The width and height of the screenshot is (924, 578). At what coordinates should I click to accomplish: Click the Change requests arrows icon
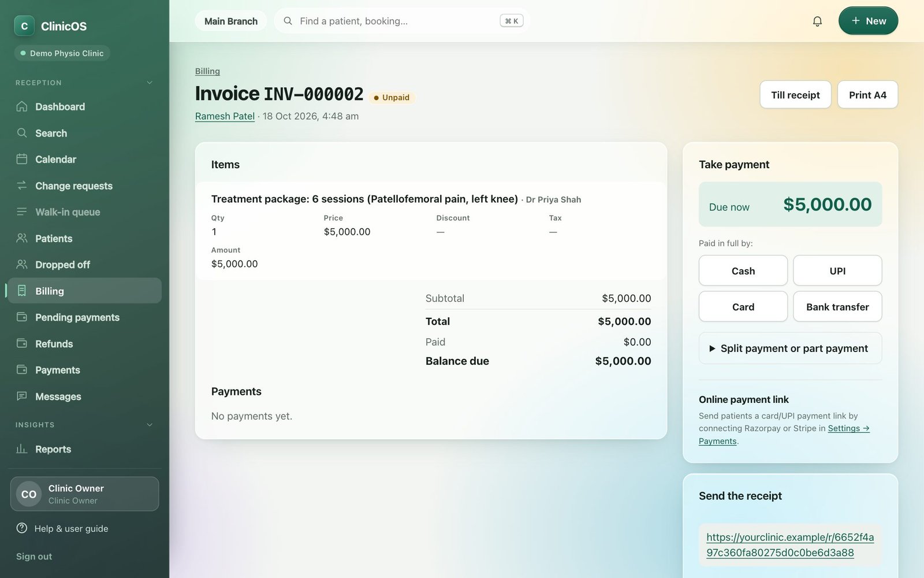(x=22, y=186)
